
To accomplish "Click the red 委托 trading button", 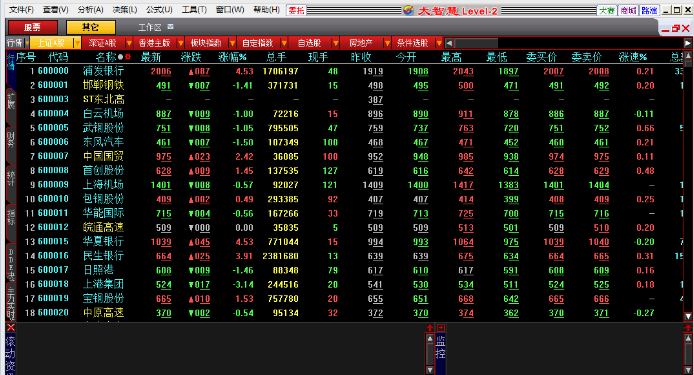I will click(x=296, y=10).
